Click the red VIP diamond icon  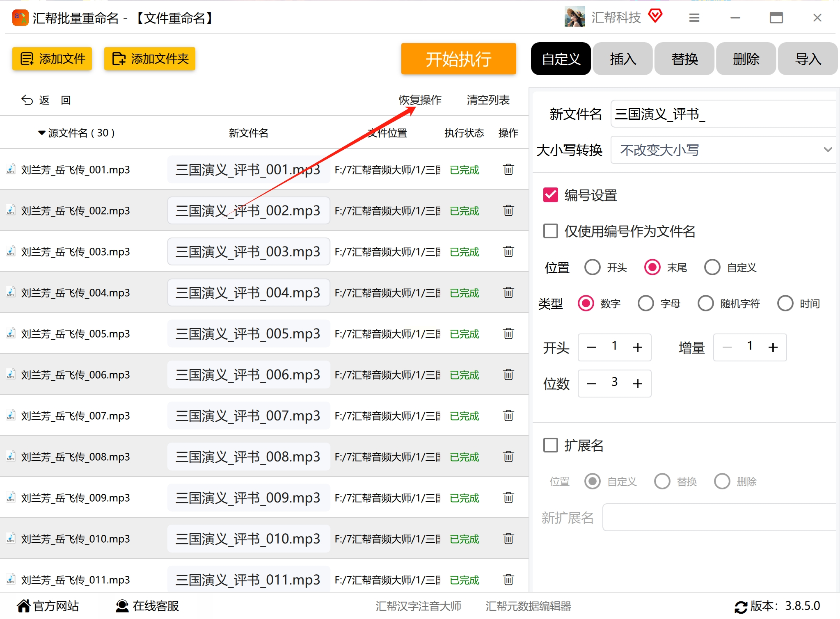[655, 16]
